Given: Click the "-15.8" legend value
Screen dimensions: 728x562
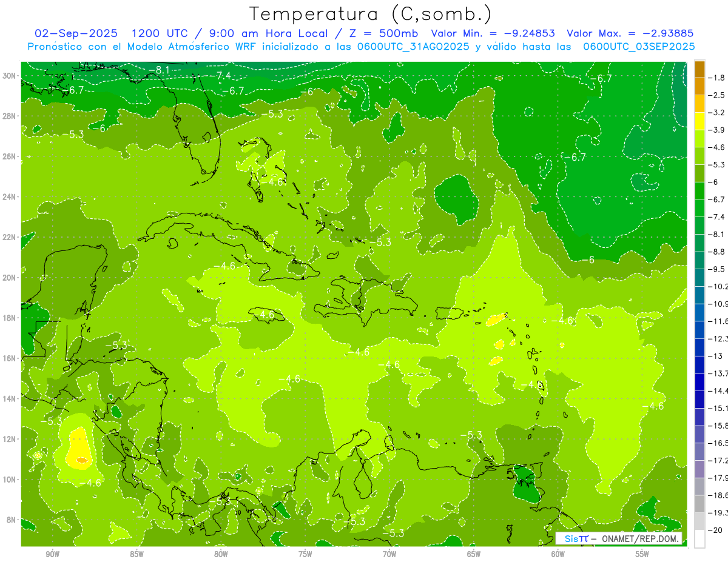Looking at the screenshot, I should 718,426.
